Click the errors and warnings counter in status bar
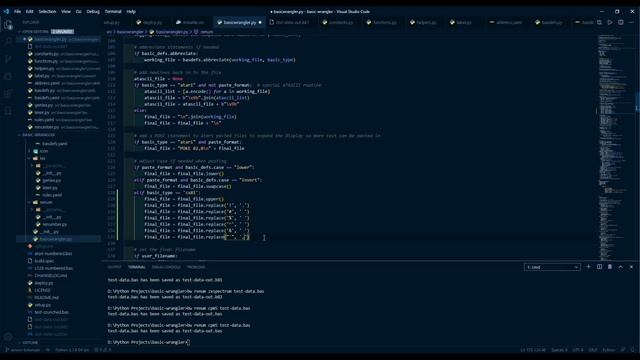Viewport: 640px width, 360px height. 103,350
